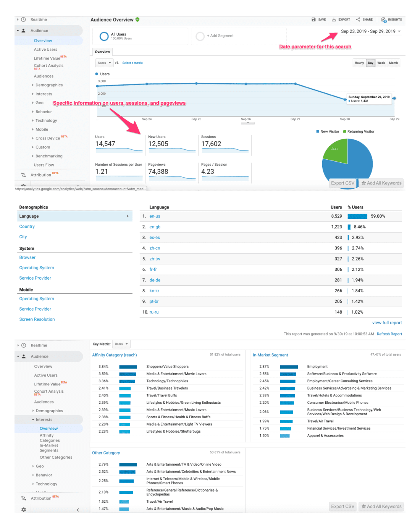Open view full report link

[x=387, y=323]
